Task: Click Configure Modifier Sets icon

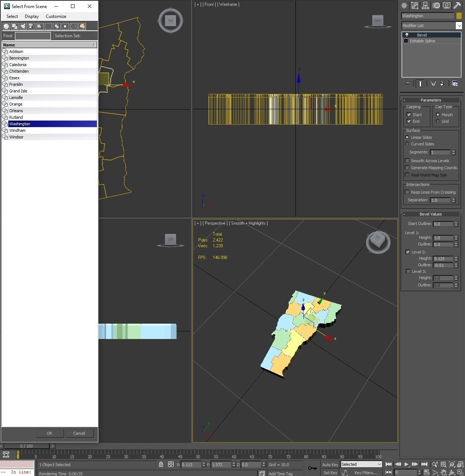Action: (x=455, y=84)
